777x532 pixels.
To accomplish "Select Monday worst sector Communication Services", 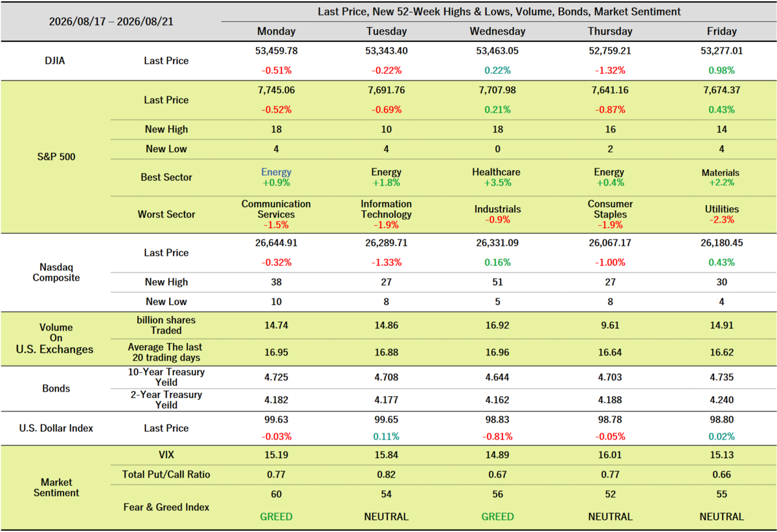I will click(276, 209).
